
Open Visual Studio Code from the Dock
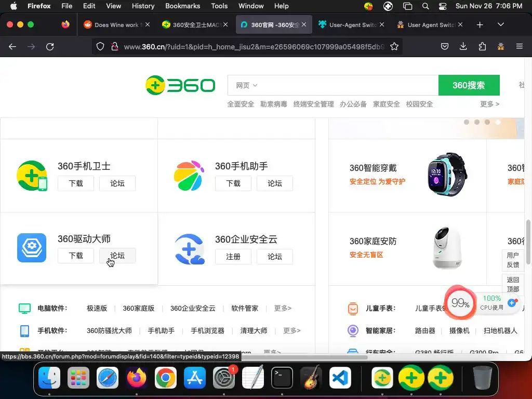(340, 377)
